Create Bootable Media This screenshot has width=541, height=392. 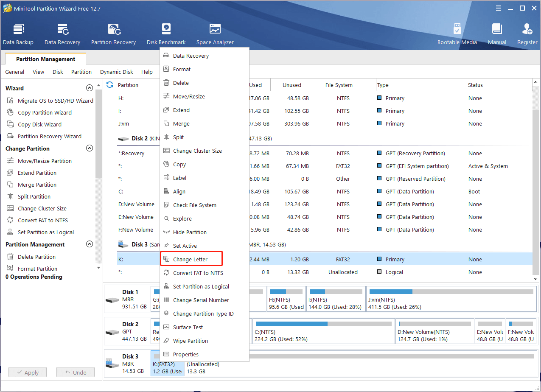(457, 34)
